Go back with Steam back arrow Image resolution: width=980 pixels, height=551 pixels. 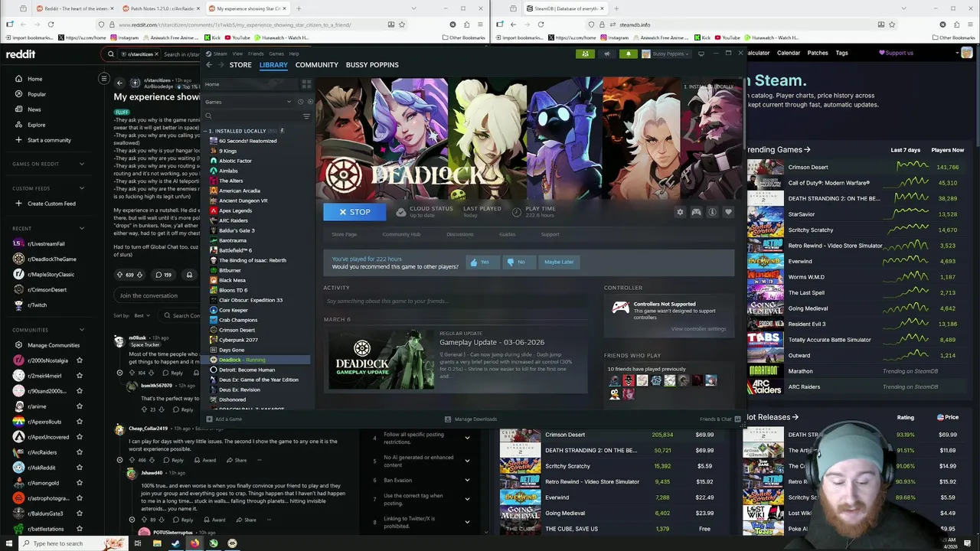(209, 65)
